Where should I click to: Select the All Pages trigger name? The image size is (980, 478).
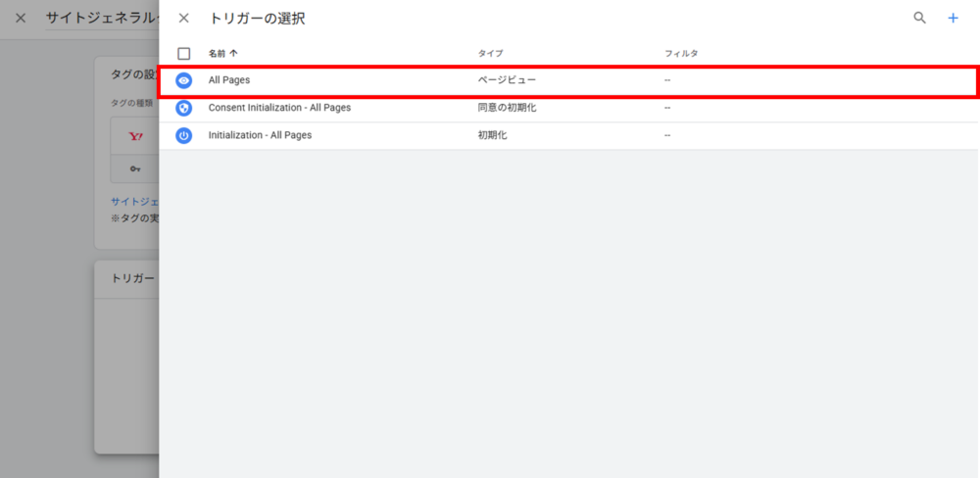click(x=229, y=80)
